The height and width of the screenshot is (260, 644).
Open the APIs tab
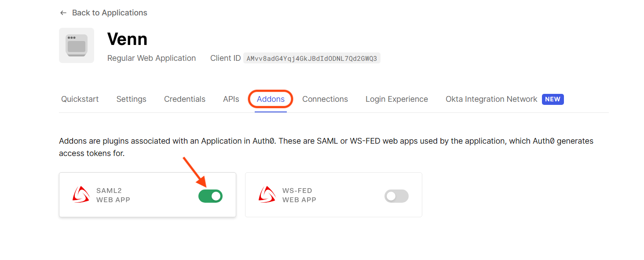coord(231,99)
